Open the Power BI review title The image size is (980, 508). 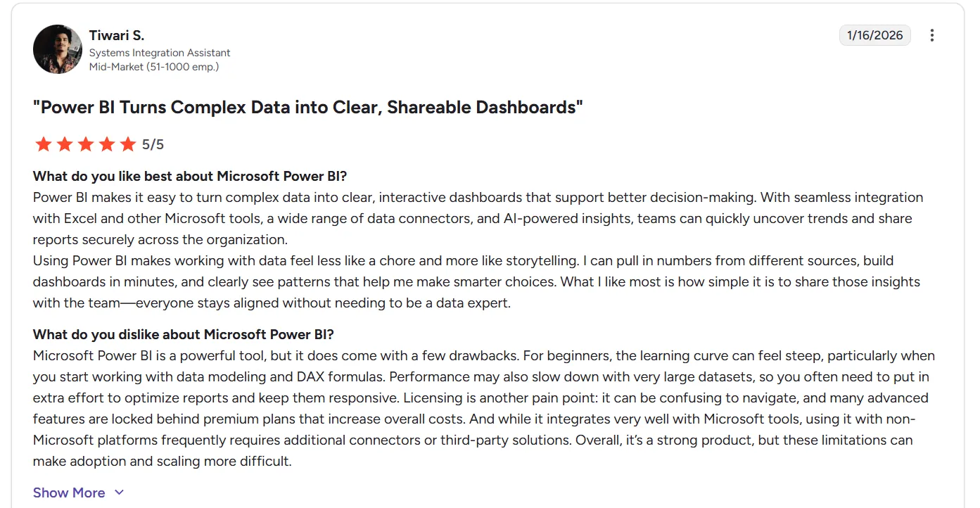click(x=308, y=108)
